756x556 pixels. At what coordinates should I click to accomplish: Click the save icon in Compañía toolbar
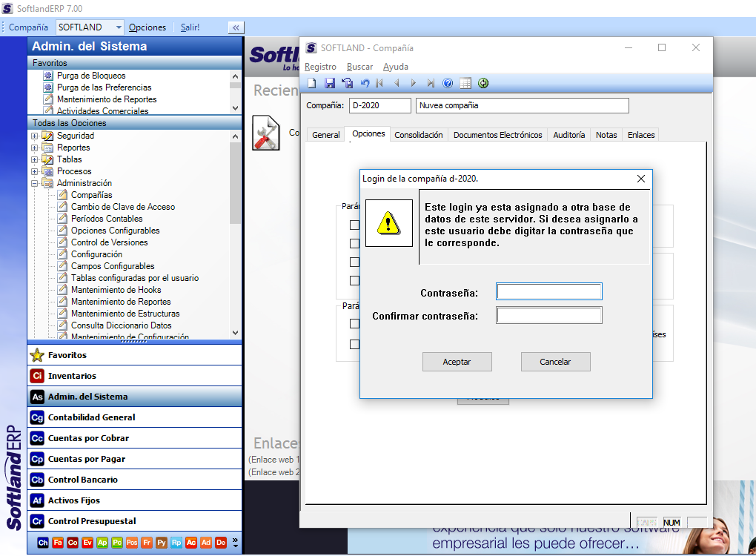(330, 83)
